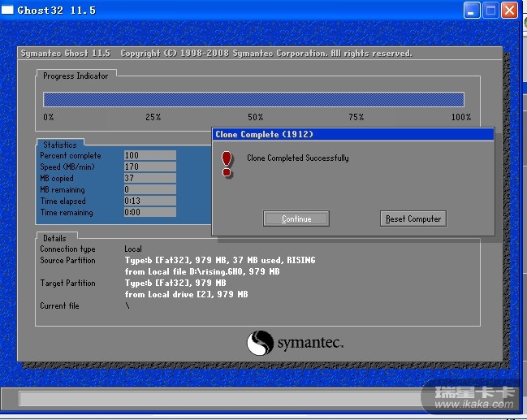This screenshot has height=420, width=527.
Task: Click the Symantec copyright header line
Action: coord(216,54)
